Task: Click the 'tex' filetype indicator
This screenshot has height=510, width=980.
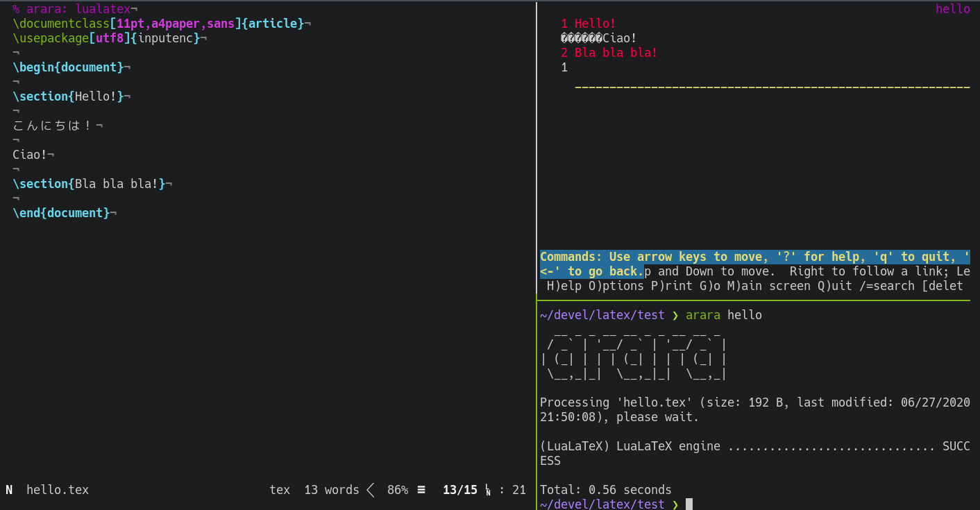Action: click(x=280, y=490)
